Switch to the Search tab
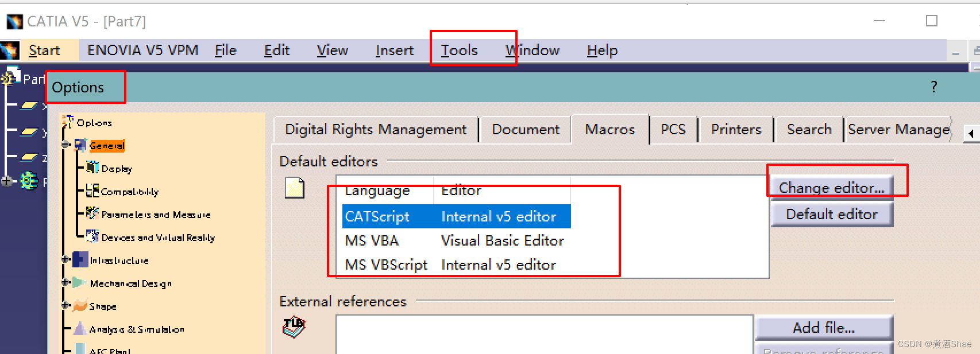This screenshot has height=354, width=980. (x=809, y=130)
